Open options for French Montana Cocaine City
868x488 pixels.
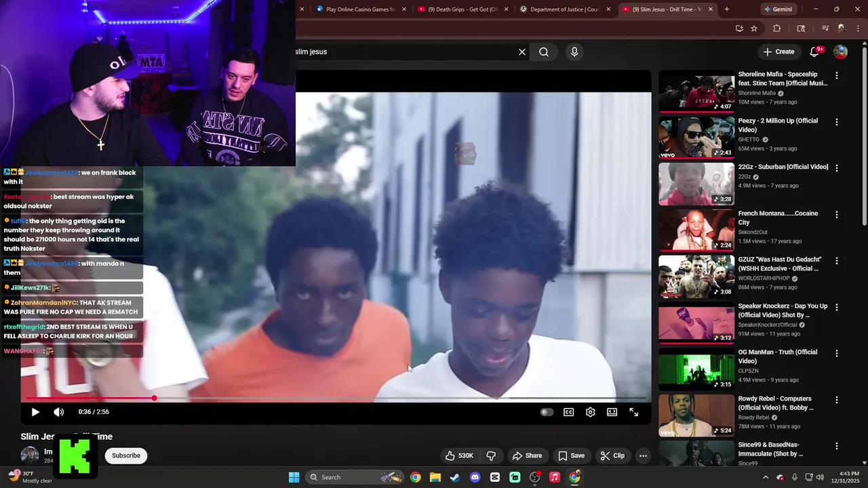click(836, 215)
